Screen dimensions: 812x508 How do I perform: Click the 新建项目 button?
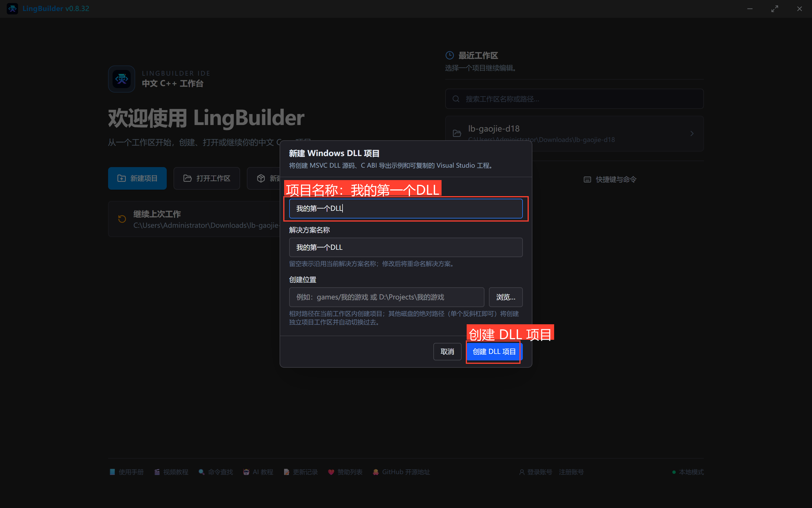click(x=137, y=178)
